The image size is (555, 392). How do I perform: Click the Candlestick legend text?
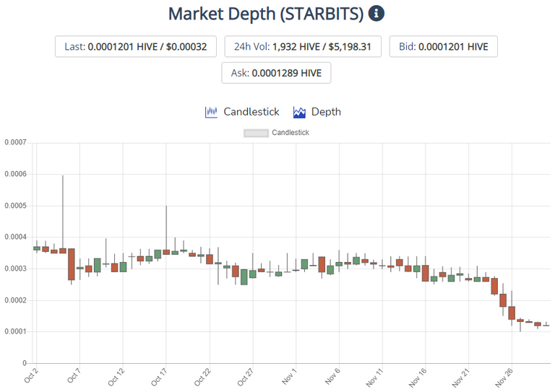pyautogui.click(x=291, y=133)
